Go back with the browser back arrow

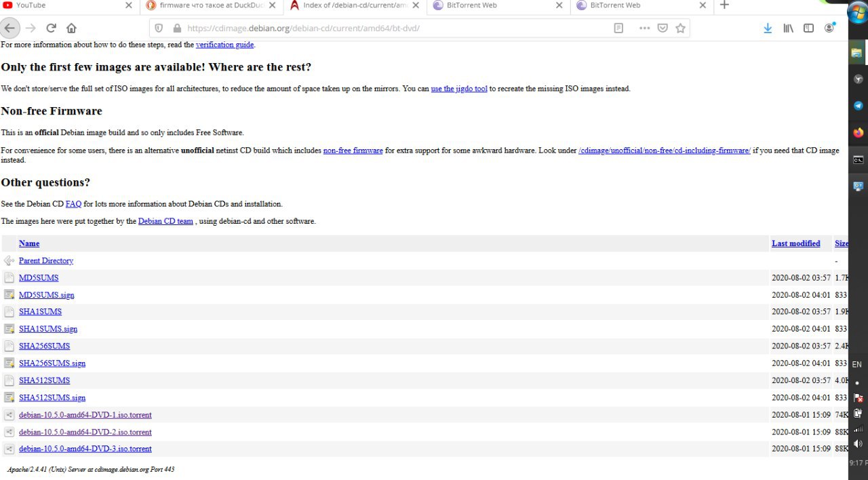[x=9, y=28]
